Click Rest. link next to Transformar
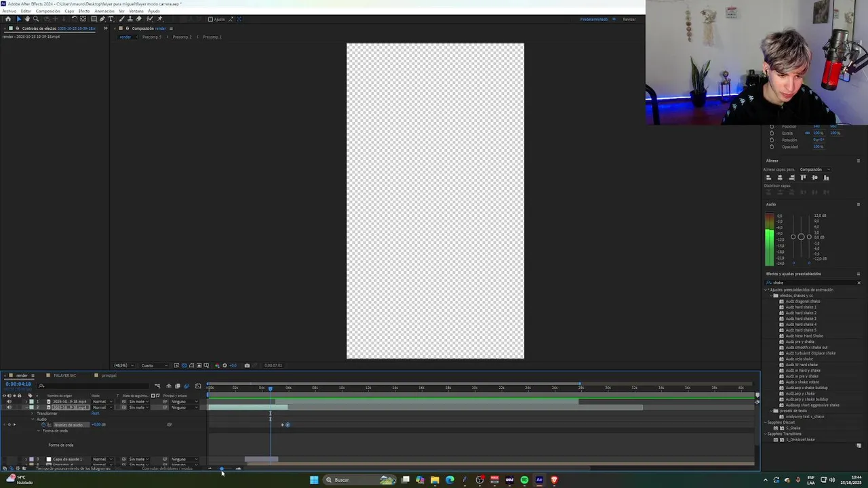868x488 pixels. pos(95,413)
